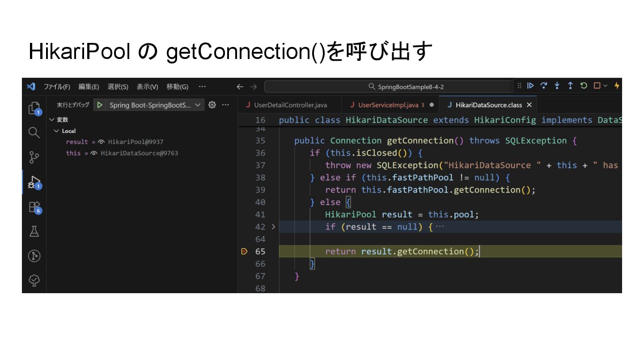Open debug view more actions ellipsis
This screenshot has height=362, width=644.
click(x=225, y=105)
